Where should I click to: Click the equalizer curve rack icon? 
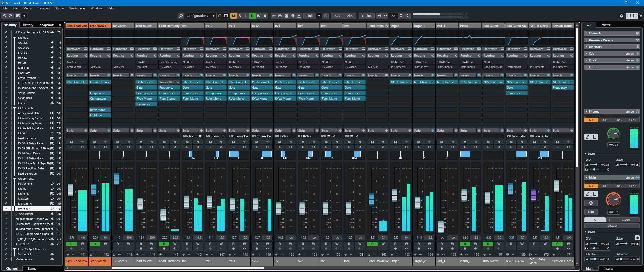tap(274, 16)
